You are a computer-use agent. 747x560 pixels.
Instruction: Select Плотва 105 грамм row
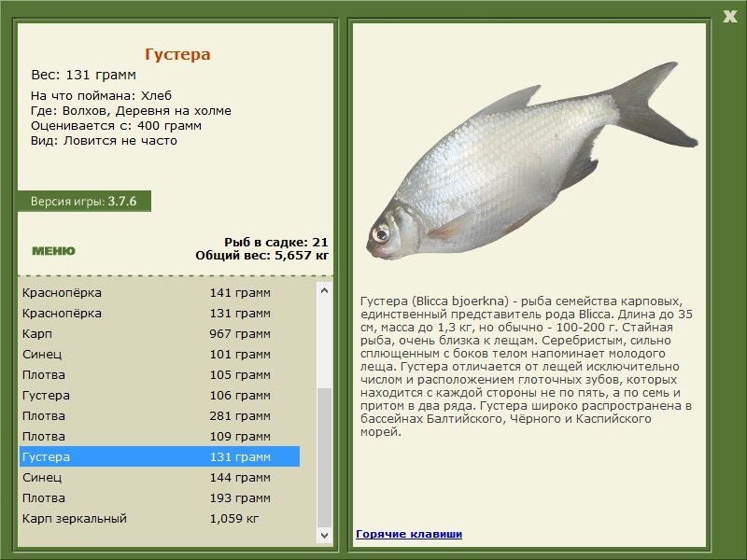159,374
